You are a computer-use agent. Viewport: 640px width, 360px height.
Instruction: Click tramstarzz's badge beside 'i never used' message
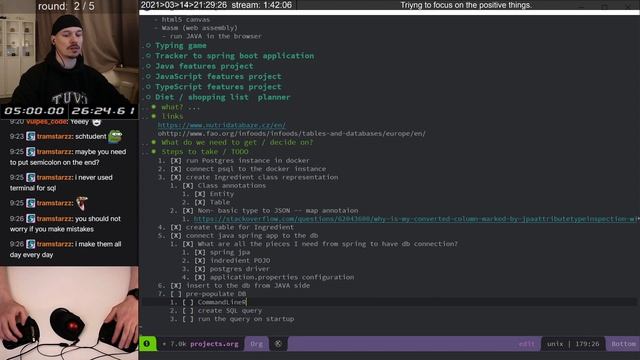point(31,178)
